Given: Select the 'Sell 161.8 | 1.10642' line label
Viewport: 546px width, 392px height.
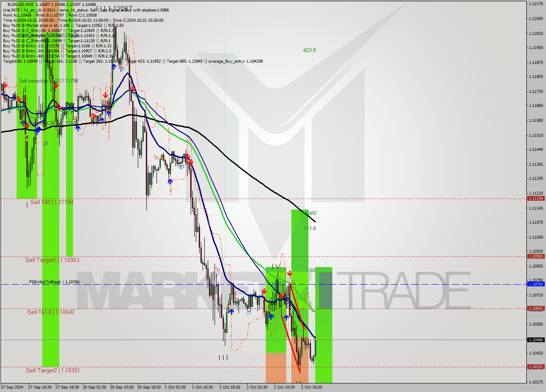Looking at the screenshot, I should (51, 312).
